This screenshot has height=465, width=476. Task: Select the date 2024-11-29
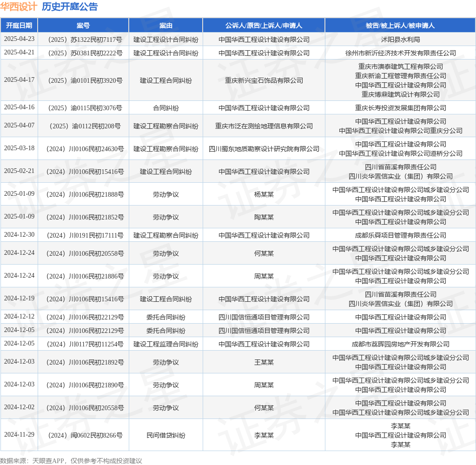point(19,434)
